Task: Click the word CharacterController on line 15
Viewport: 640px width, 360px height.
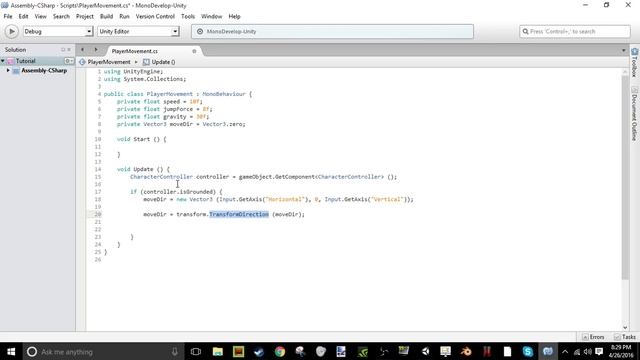Action: click(161, 177)
